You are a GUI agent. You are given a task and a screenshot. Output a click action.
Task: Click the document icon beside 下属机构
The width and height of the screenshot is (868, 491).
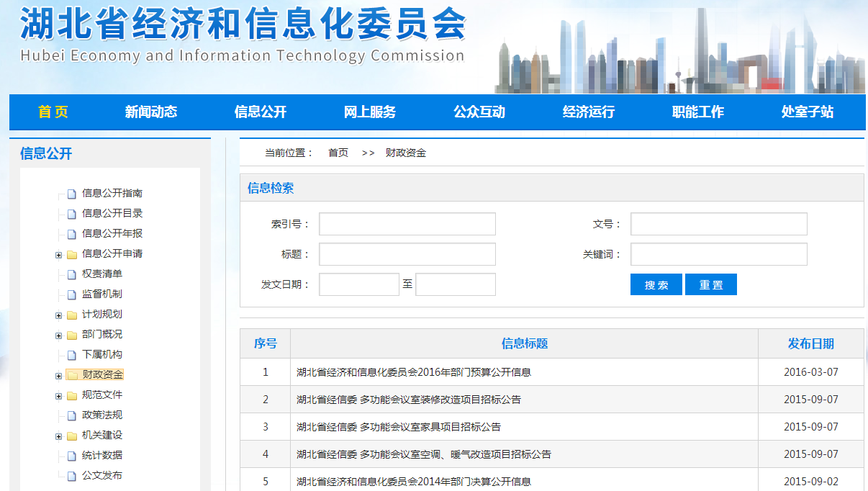point(71,355)
